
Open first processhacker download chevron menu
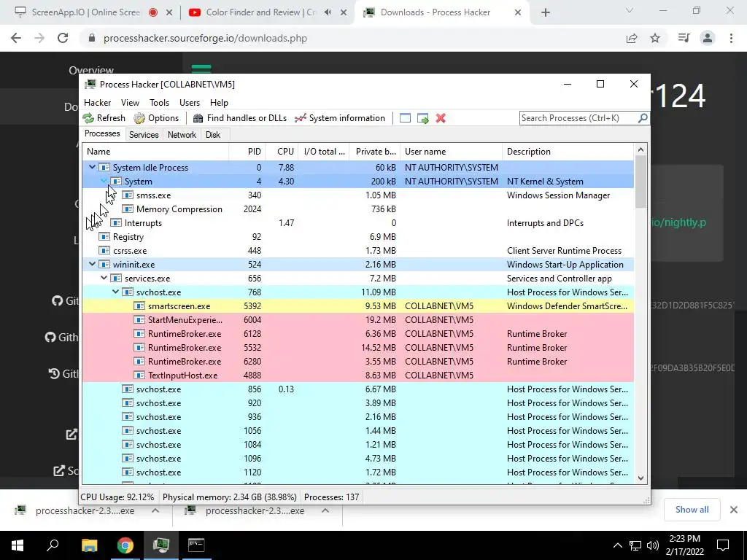(155, 510)
